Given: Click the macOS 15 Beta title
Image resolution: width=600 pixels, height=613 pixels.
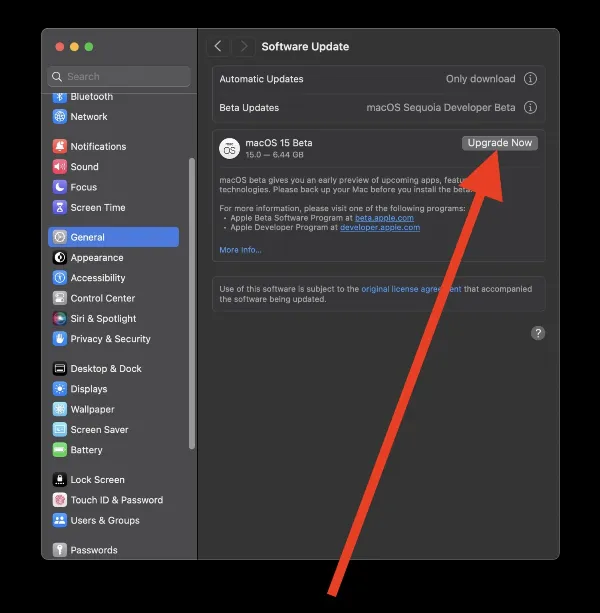Looking at the screenshot, I should tap(279, 143).
